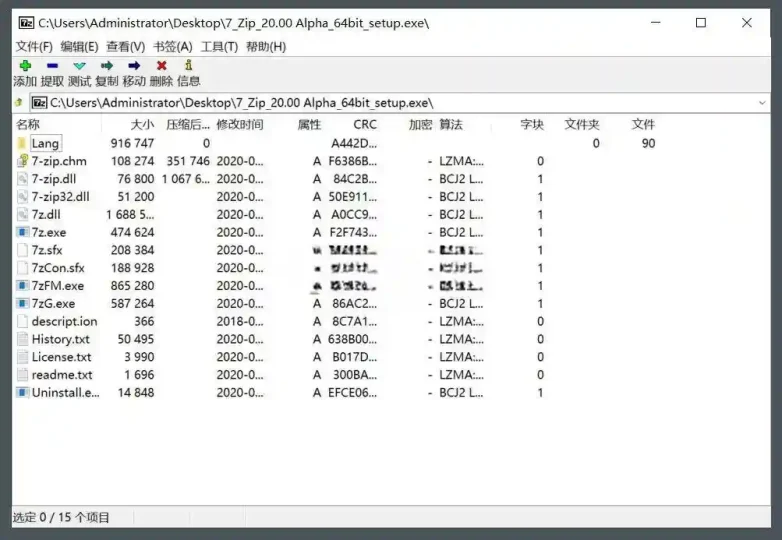Screen dimensions: 782x540
Task: Click the Test (测试) checkmark icon
Action: 79,66
